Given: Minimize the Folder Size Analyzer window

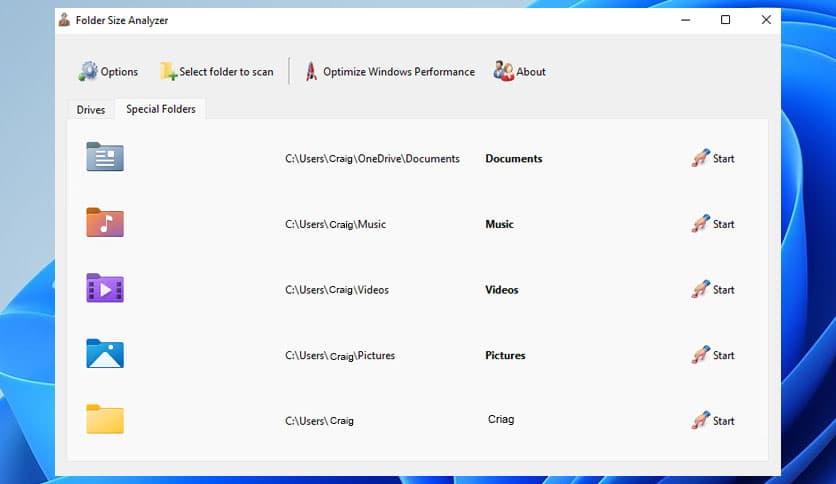Looking at the screenshot, I should click(x=686, y=20).
